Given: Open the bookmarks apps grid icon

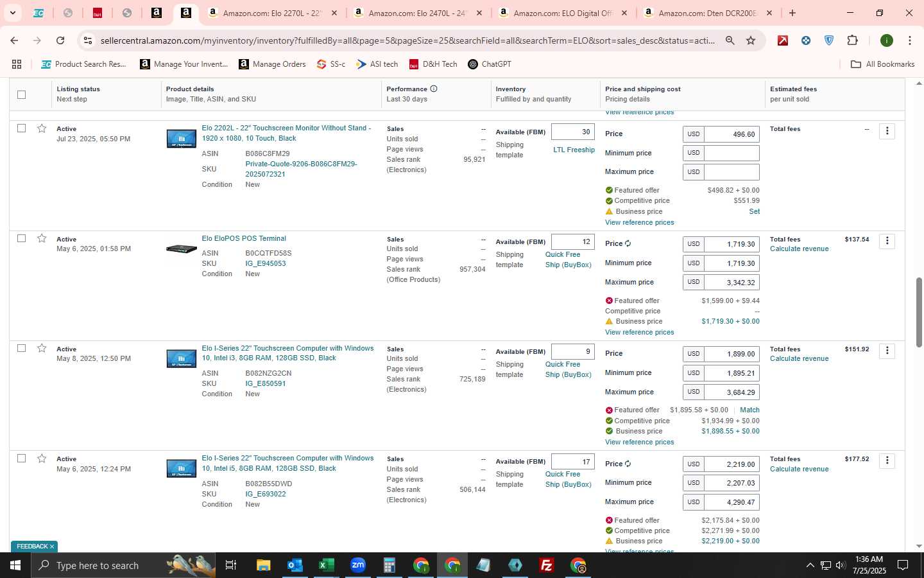Looking at the screenshot, I should pyautogui.click(x=17, y=64).
